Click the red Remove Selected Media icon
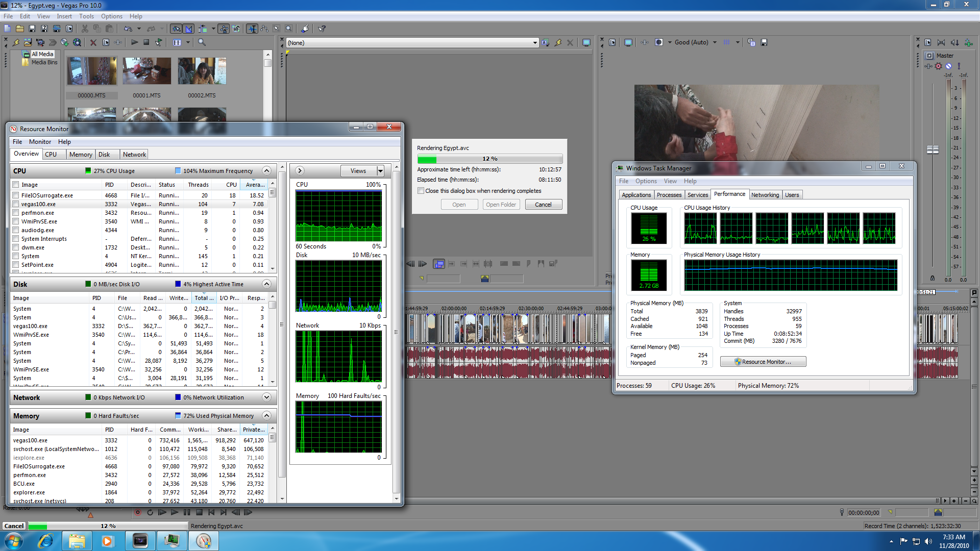This screenshot has width=980, height=551. point(93,42)
